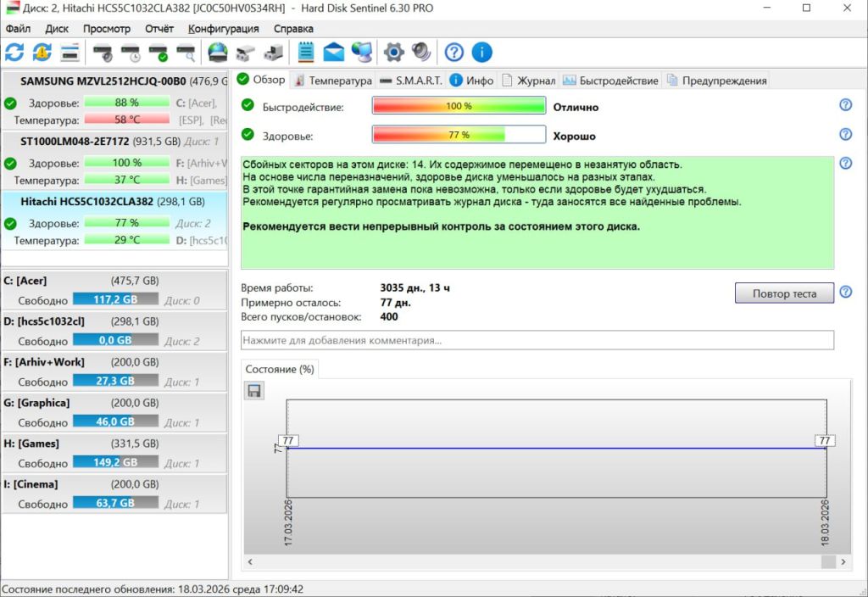
Task: Click the computer with disk toolbar icon
Action: tap(274, 53)
